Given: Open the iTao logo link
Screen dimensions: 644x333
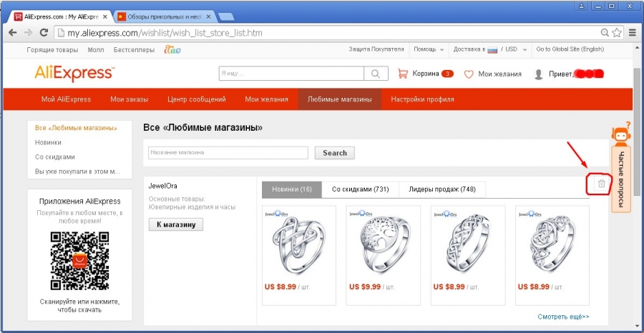Looking at the screenshot, I should 172,49.
